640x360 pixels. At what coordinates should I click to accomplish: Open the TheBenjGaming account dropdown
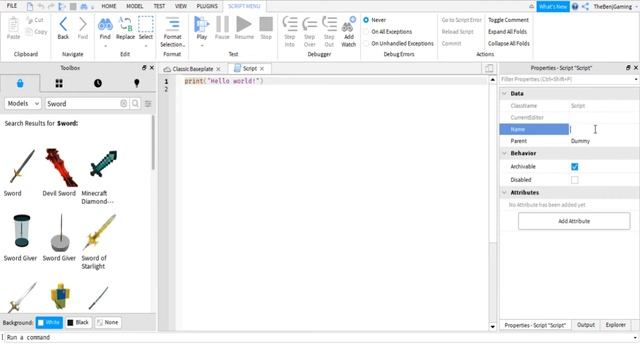click(636, 7)
